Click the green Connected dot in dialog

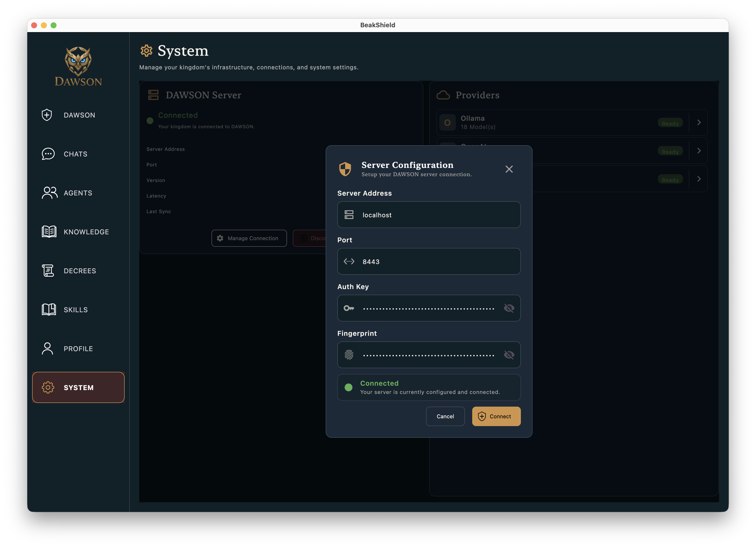click(x=349, y=387)
